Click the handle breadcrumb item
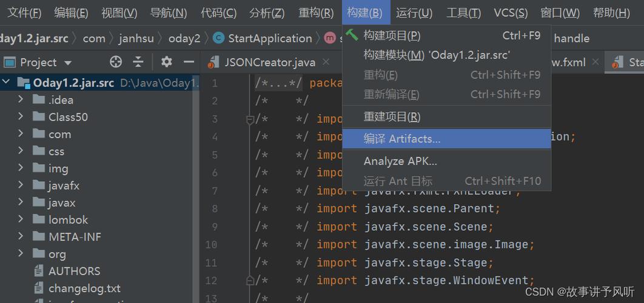Screen dimensions: 644x303 tap(572, 38)
